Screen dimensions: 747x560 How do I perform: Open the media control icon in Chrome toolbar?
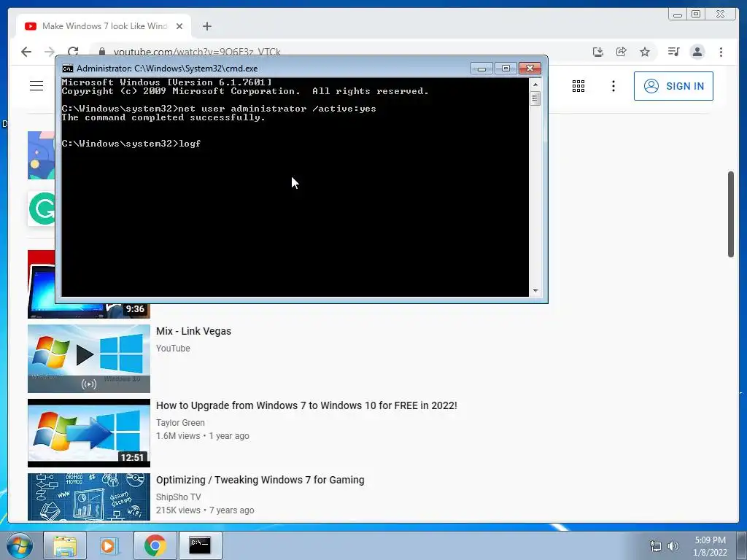tap(673, 52)
